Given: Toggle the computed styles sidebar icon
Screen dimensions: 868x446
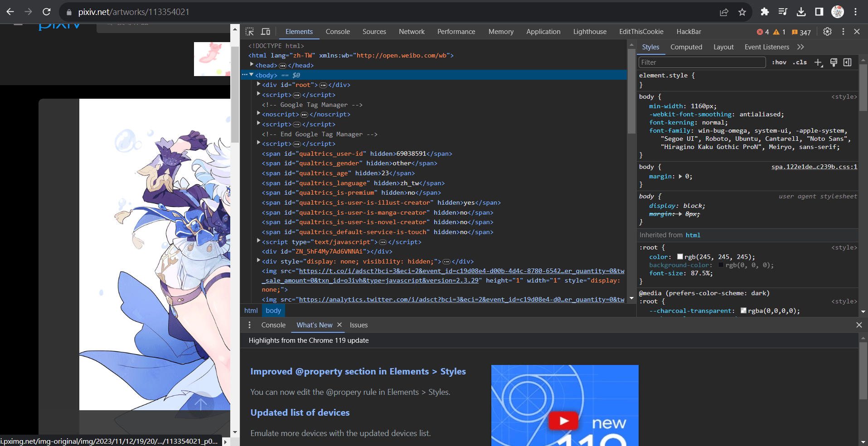Looking at the screenshot, I should click(848, 62).
